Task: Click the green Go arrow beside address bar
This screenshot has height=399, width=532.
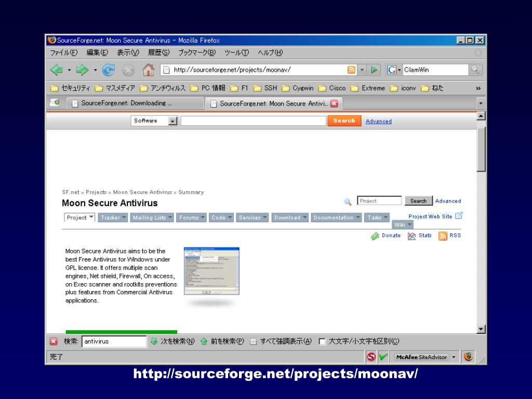Action: coord(374,70)
